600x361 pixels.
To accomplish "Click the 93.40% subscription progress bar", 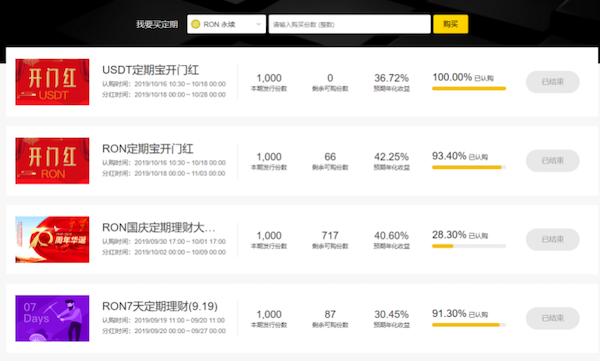I will point(469,167).
